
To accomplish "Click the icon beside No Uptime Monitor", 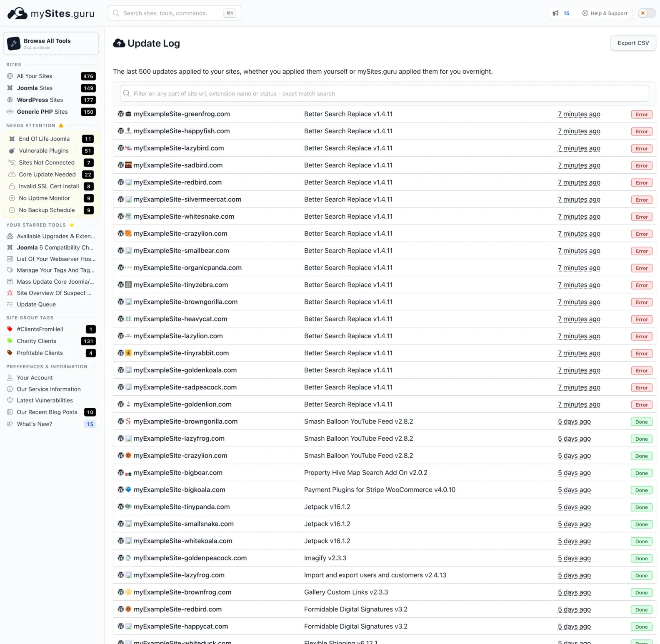I will [12, 198].
